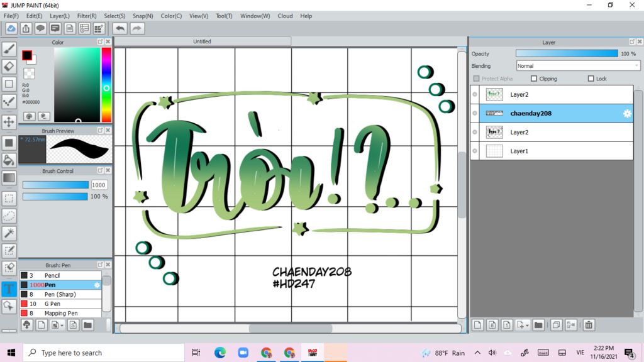The height and width of the screenshot is (362, 644).
Task: Open brush folder icon in Brush panel
Action: click(x=87, y=325)
